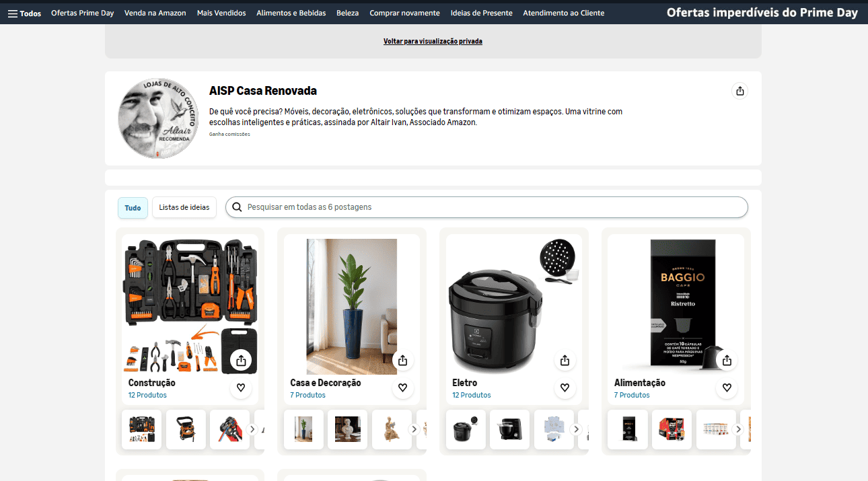
Task: Open Beleza category
Action: click(348, 13)
